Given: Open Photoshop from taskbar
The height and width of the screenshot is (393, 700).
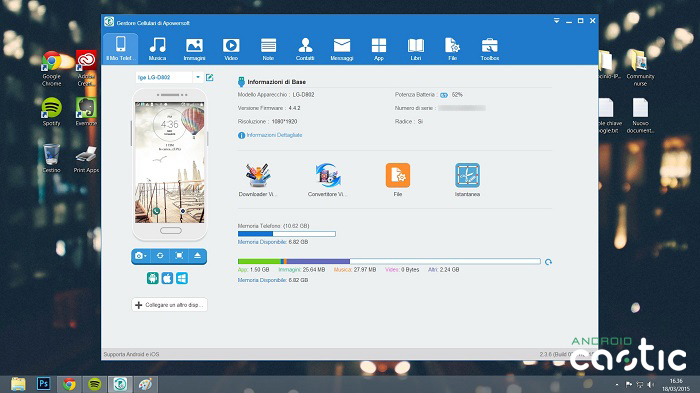Looking at the screenshot, I should pos(44,384).
